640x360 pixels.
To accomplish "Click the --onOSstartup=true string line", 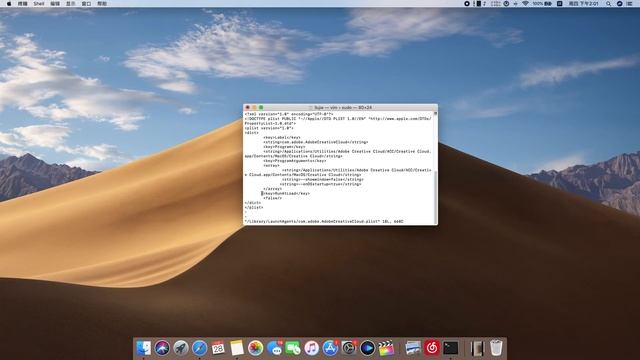I will (x=321, y=184).
